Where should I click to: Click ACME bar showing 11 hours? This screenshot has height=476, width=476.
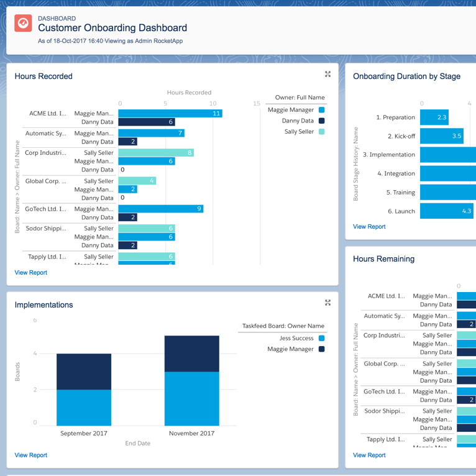point(169,114)
